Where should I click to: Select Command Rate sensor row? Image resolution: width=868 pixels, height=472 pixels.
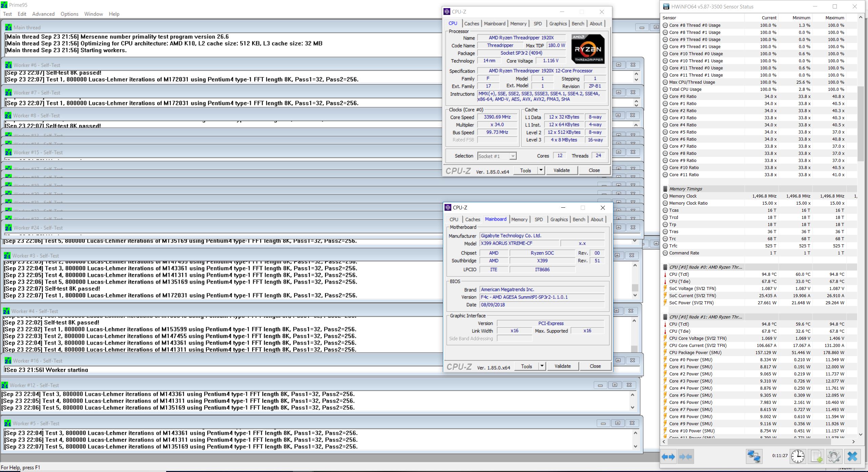[x=759, y=253]
